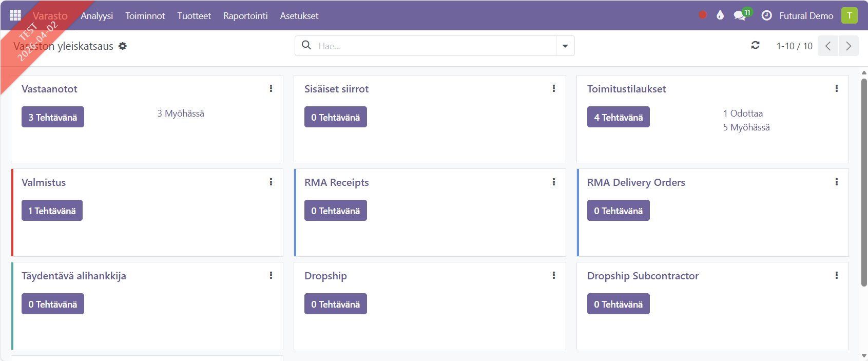Screen dimensions: 868x361
Task: Click the green T user avatar
Action: click(x=849, y=15)
